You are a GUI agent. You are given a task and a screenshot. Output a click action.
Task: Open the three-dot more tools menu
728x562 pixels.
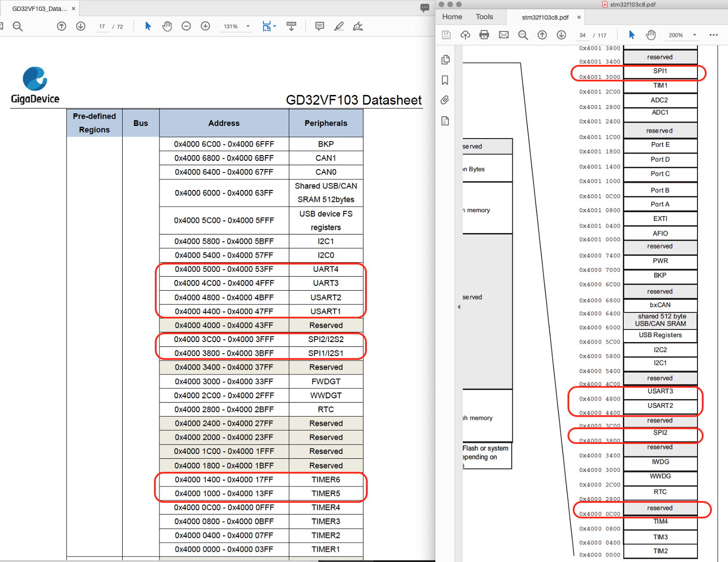[713, 35]
